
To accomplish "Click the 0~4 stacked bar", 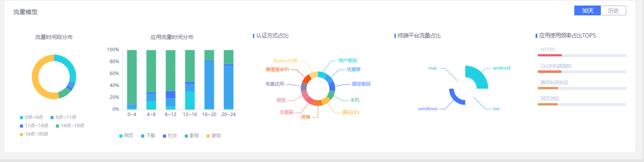I will pyautogui.click(x=132, y=79).
